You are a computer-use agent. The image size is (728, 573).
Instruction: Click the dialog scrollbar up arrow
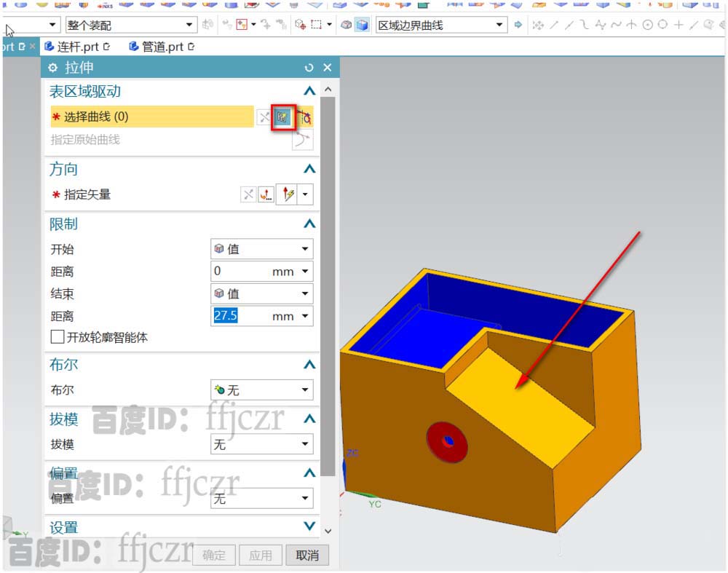pyautogui.click(x=328, y=89)
